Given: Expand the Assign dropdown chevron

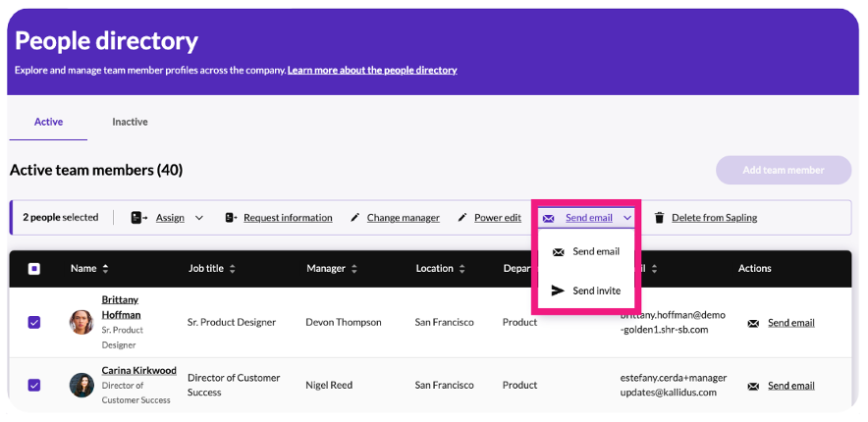Looking at the screenshot, I should (199, 218).
